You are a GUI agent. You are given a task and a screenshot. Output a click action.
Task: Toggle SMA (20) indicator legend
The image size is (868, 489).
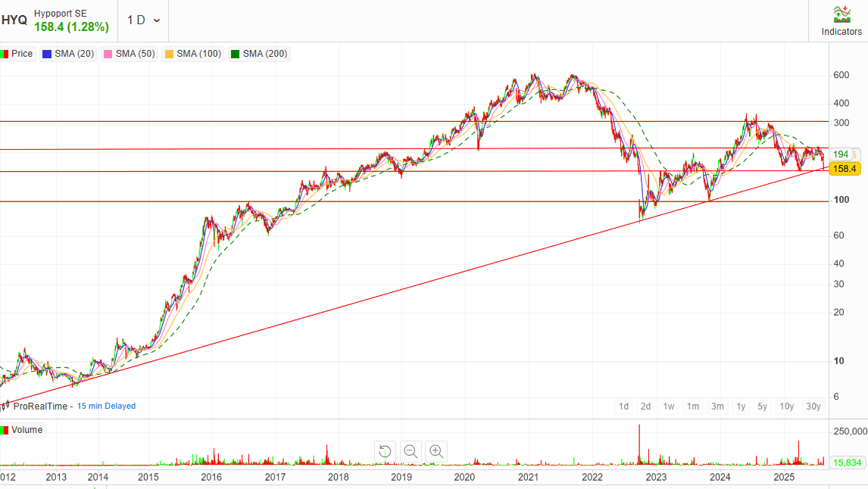[x=68, y=54]
